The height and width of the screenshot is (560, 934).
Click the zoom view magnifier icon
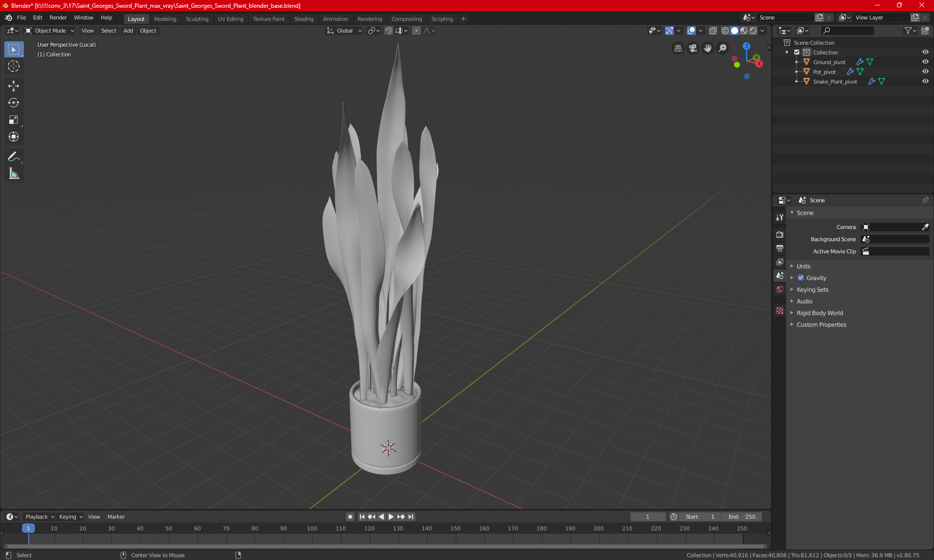[x=723, y=48]
